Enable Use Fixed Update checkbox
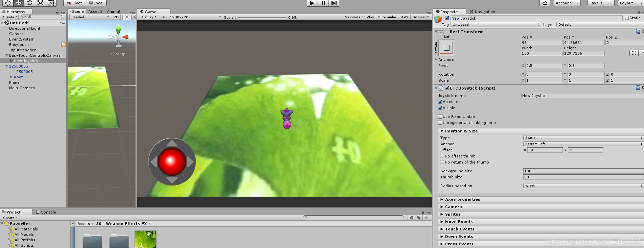This screenshot has width=644, height=248. coord(440,117)
